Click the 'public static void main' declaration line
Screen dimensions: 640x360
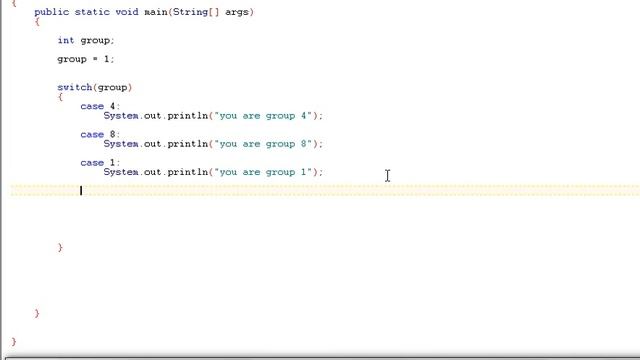point(144,12)
